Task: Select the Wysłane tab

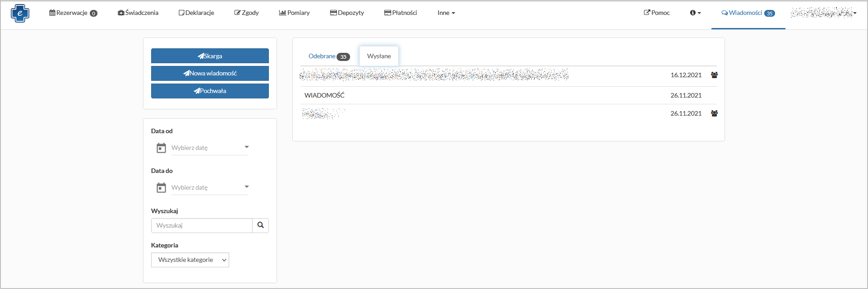Action: pyautogui.click(x=379, y=56)
